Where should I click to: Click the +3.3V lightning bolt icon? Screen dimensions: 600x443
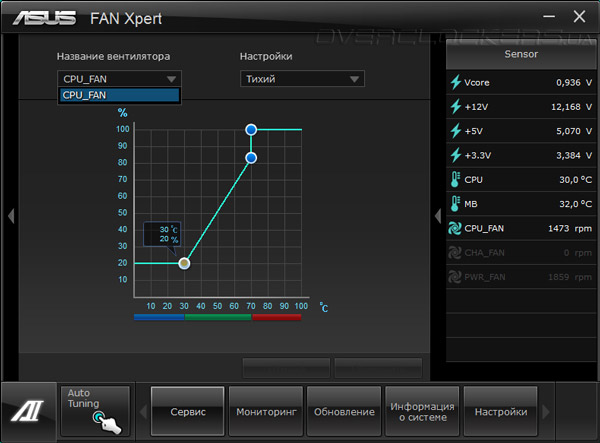pos(455,155)
